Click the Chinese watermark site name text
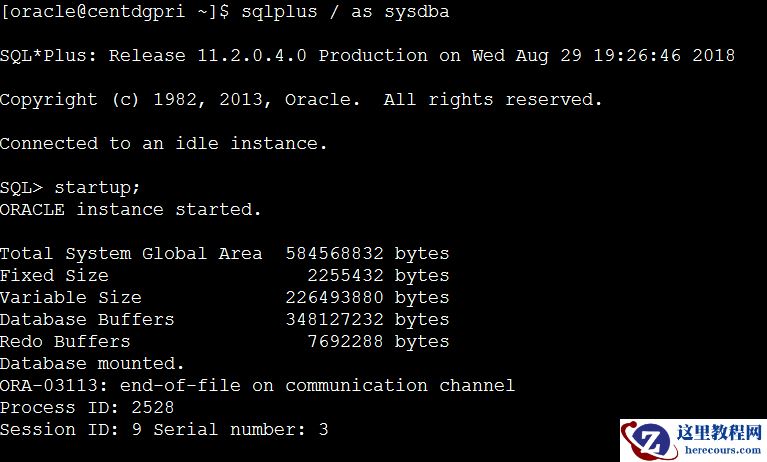 pos(723,433)
